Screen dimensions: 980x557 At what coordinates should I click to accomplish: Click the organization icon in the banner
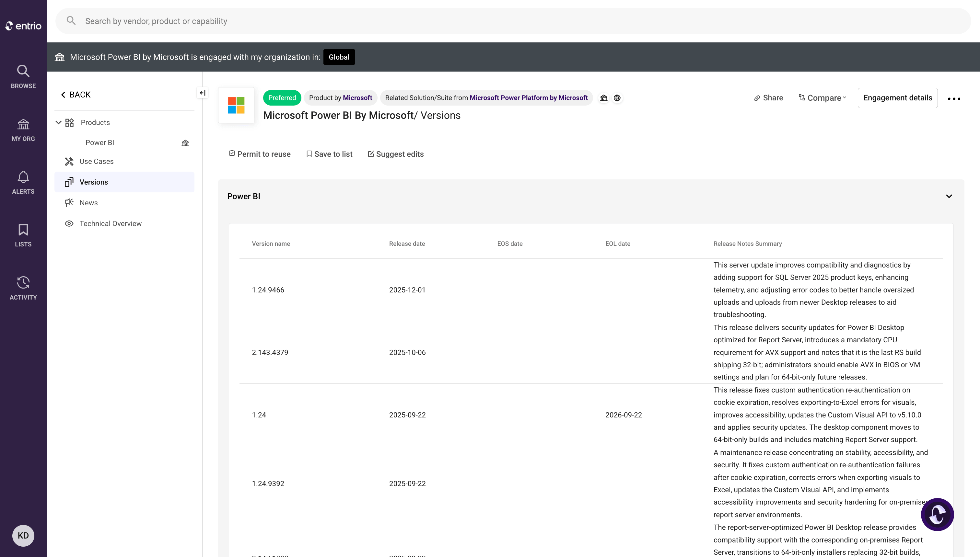pyautogui.click(x=60, y=57)
